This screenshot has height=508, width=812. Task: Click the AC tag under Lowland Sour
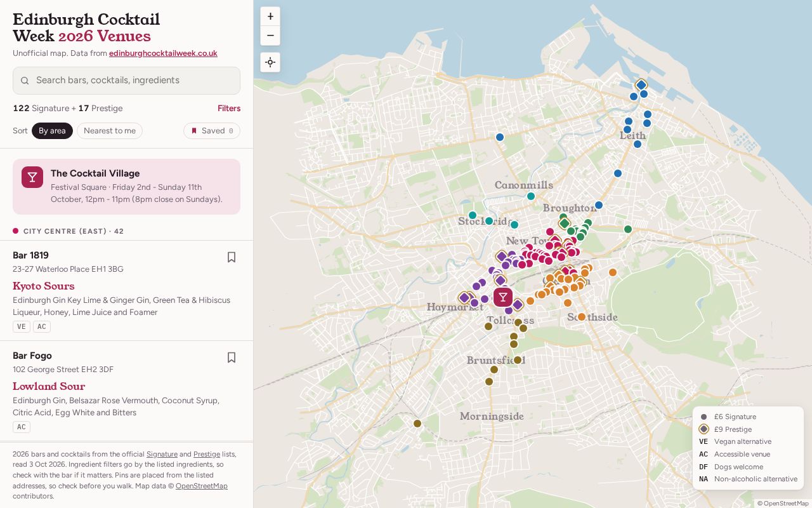click(22, 427)
